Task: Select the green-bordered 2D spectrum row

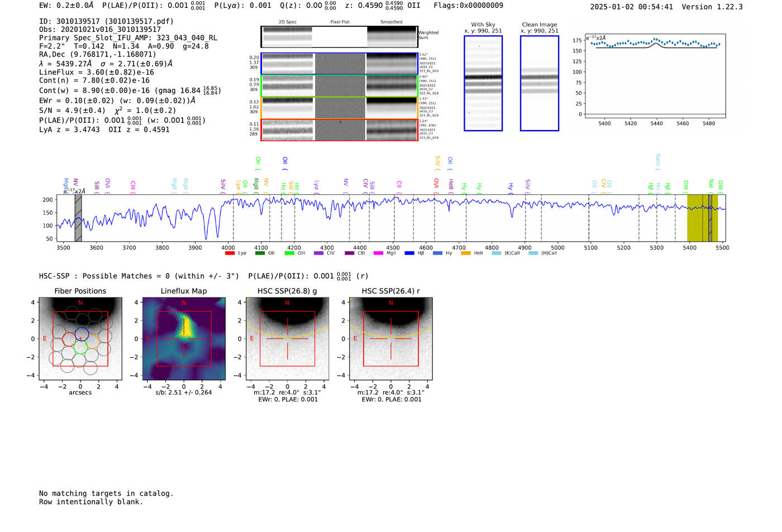Action: tap(339, 86)
